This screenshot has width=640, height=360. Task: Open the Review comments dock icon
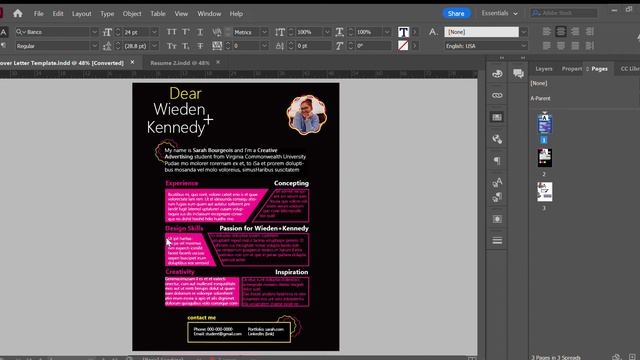(x=518, y=74)
